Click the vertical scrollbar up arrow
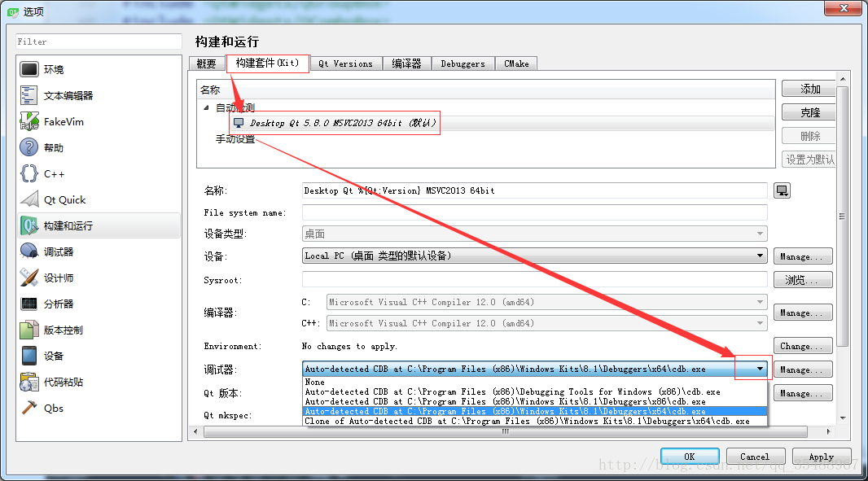The height and width of the screenshot is (481, 868). coord(843,79)
